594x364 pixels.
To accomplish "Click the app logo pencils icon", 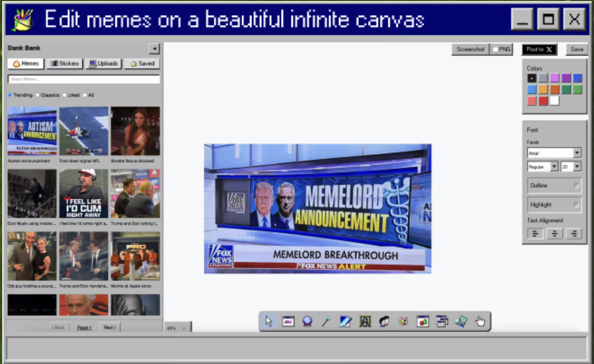I will point(23,20).
